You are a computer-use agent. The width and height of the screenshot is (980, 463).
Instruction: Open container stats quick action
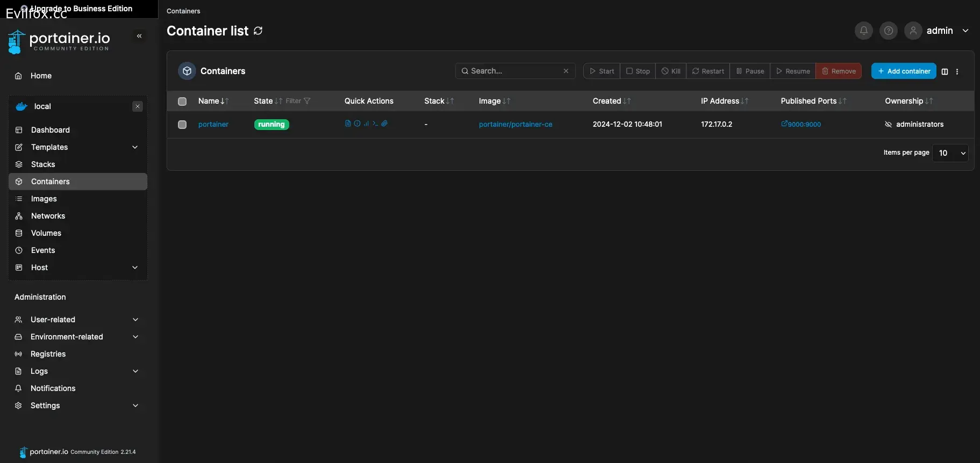(x=366, y=124)
